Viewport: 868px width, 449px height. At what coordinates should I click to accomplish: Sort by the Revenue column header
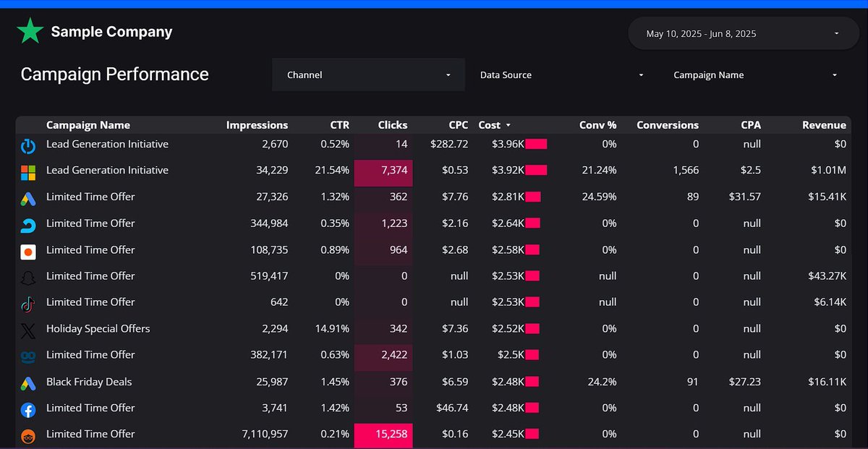pos(824,125)
